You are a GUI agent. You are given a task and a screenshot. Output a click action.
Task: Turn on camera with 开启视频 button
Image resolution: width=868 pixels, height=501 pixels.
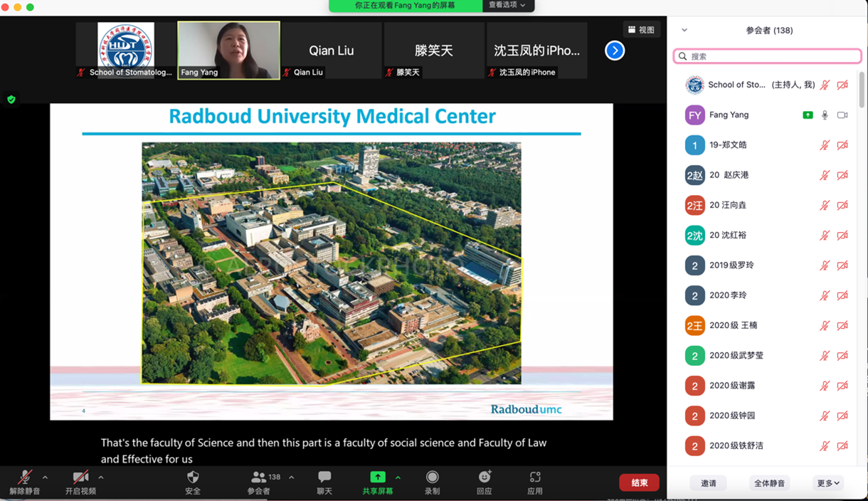coord(80,482)
